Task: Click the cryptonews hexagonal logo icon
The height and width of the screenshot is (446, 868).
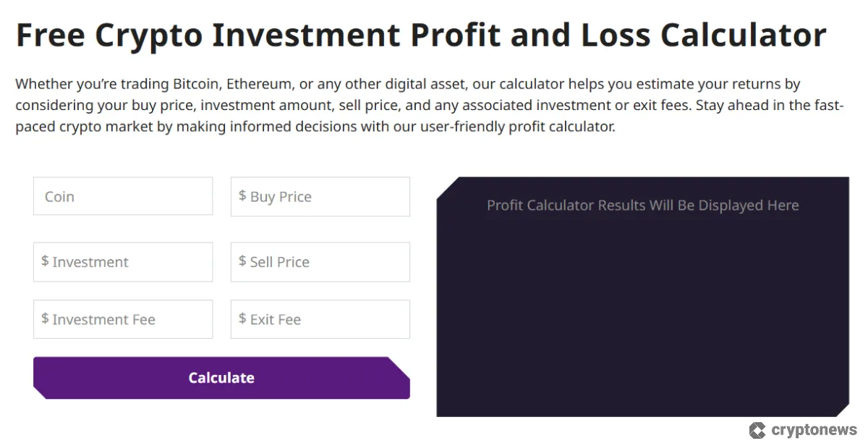Action: point(758,431)
